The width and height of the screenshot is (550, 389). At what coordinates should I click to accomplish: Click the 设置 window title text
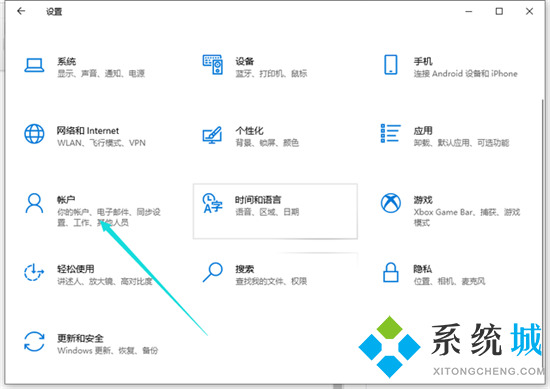[54, 12]
